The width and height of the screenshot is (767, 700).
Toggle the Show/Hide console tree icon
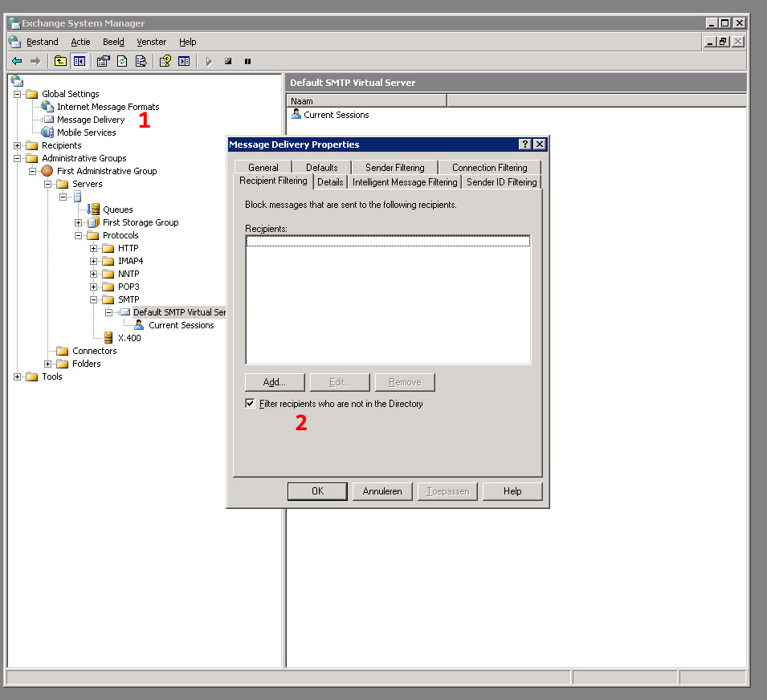[80, 61]
